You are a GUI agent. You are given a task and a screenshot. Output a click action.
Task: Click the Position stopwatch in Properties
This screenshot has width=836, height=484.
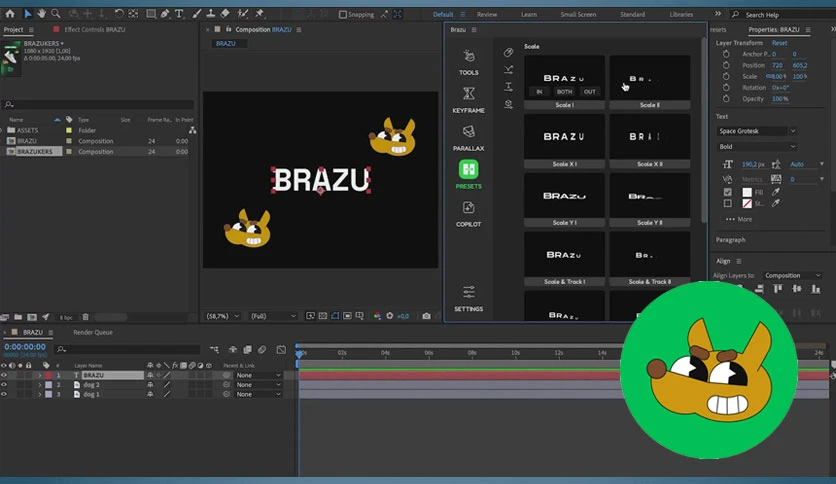pyautogui.click(x=726, y=65)
